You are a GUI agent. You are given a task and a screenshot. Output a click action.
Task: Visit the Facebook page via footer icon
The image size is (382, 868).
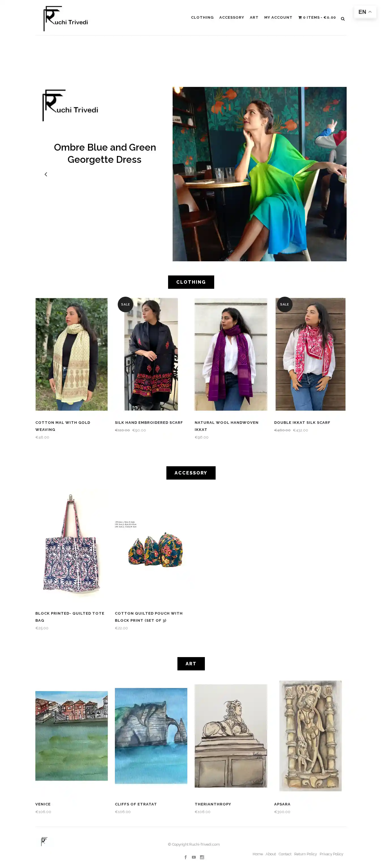click(186, 857)
